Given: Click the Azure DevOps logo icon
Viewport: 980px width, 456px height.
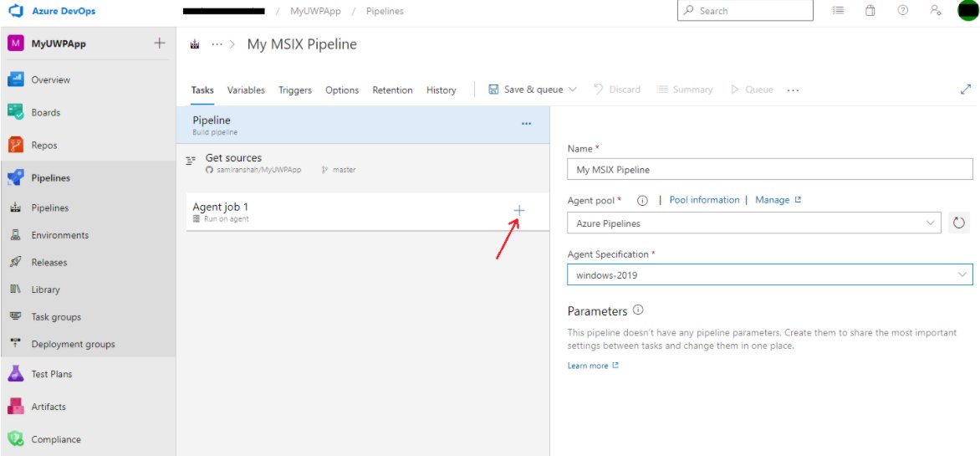Looking at the screenshot, I should (x=15, y=11).
